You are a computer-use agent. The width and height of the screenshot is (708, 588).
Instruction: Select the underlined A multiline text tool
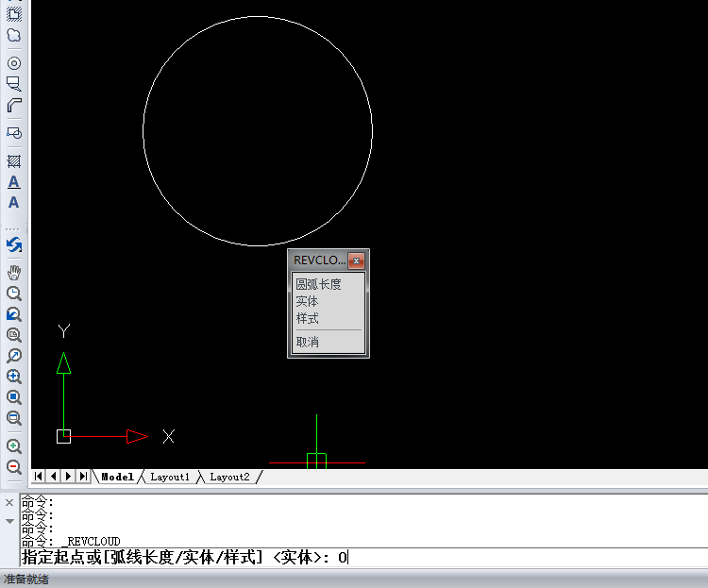click(14, 182)
